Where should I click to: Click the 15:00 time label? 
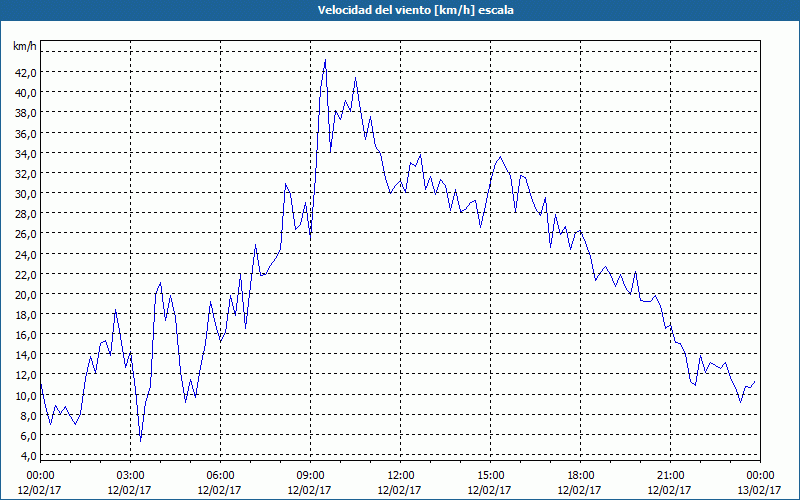point(490,476)
